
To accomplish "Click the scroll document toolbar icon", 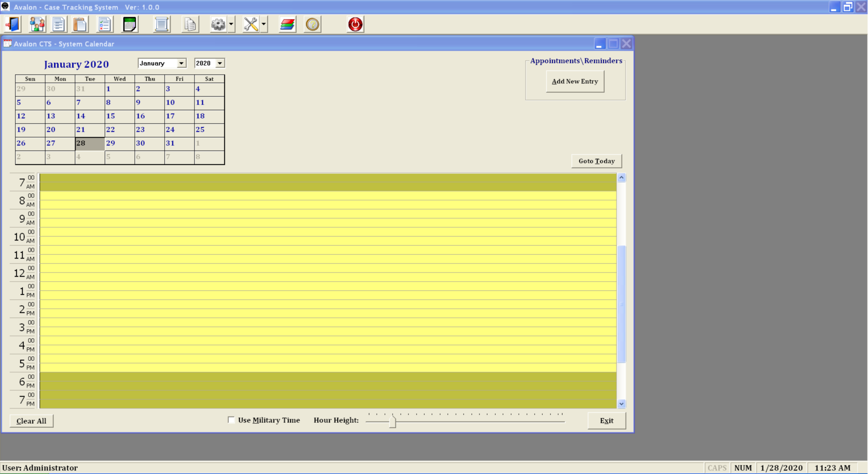I will tap(161, 24).
